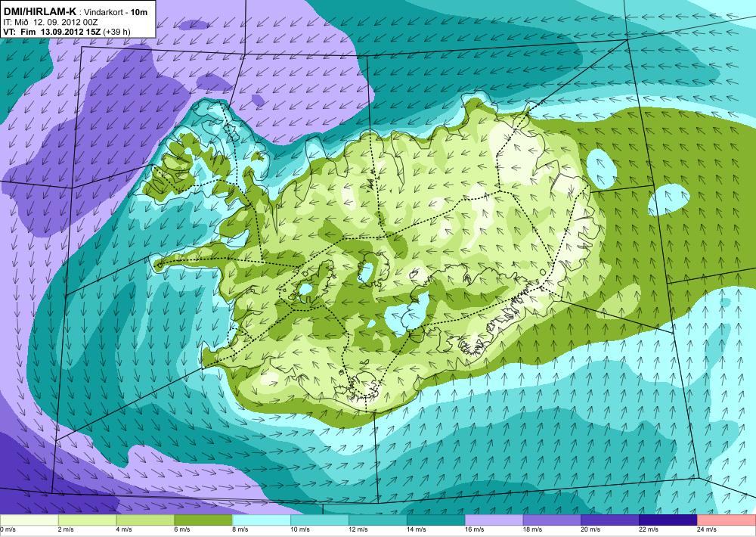Click the dark blue legend band for 22 m/s

pos(668,520)
